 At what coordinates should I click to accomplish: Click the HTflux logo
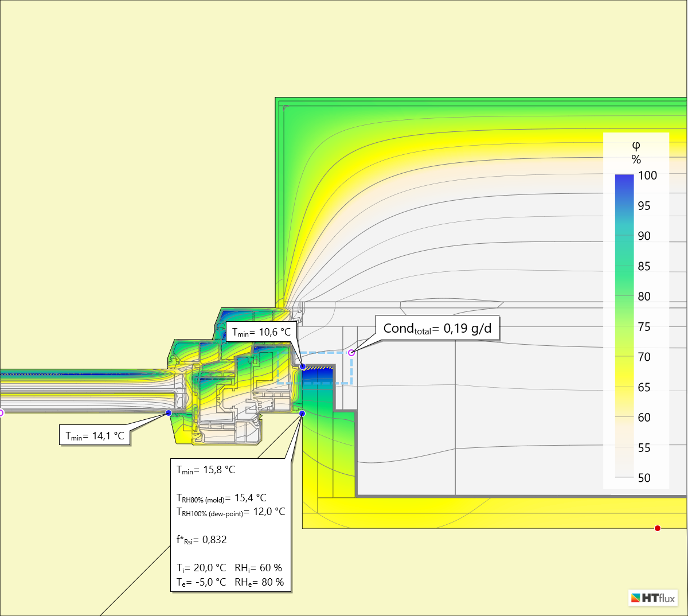tap(653, 598)
